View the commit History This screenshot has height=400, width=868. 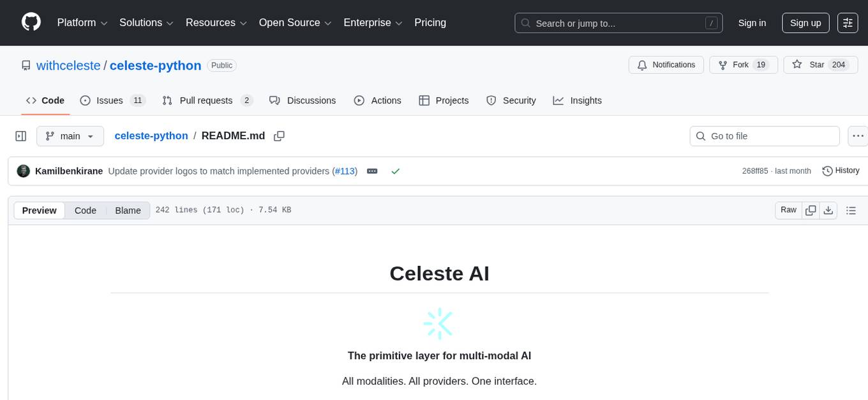click(841, 171)
